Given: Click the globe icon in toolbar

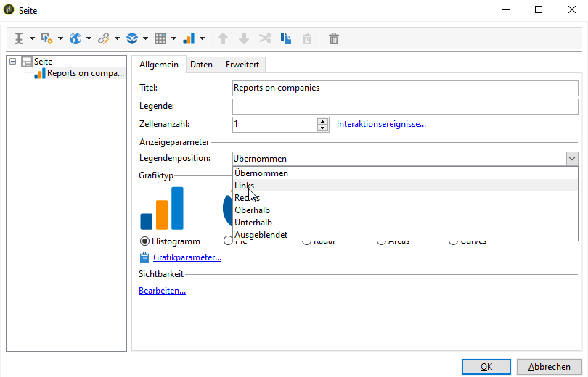Looking at the screenshot, I should click(75, 38).
